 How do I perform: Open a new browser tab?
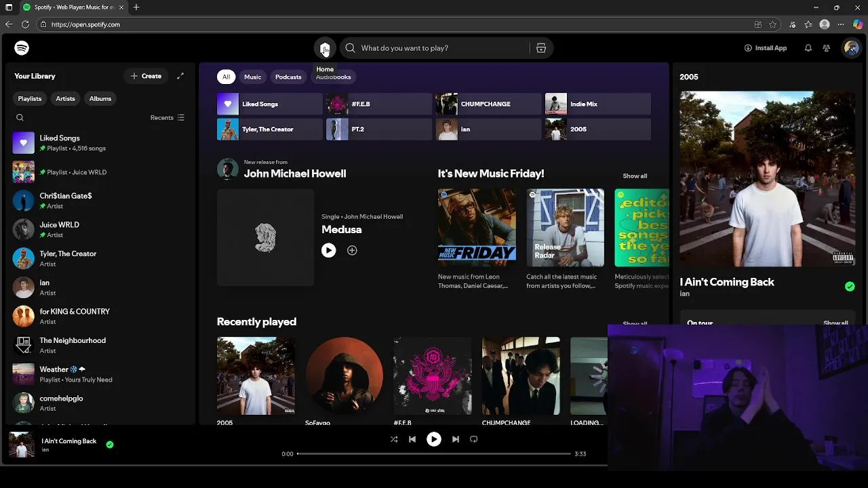tap(136, 7)
